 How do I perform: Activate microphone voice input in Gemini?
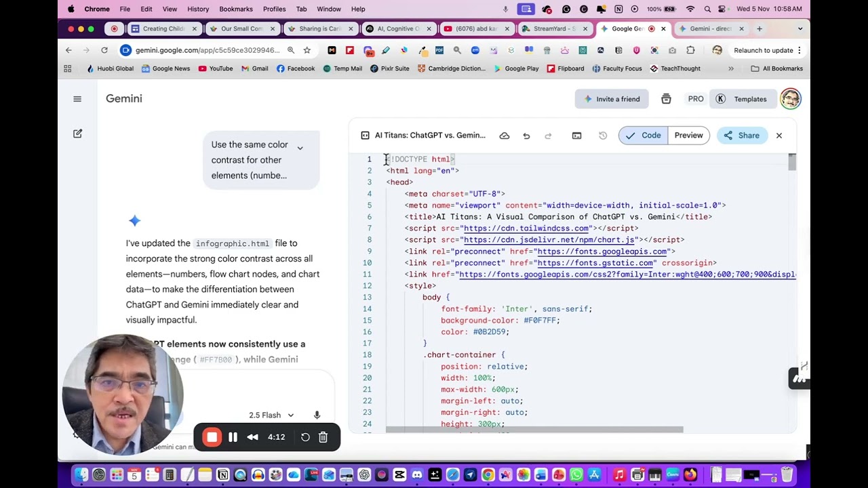tap(317, 415)
